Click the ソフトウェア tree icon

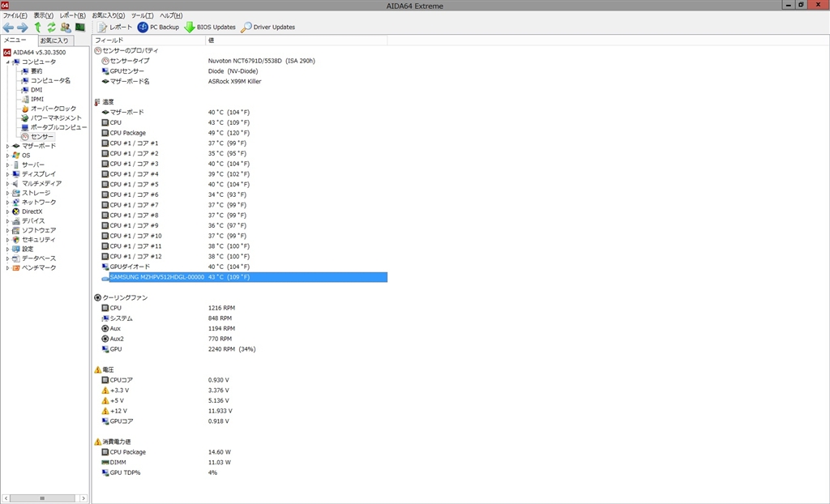point(16,230)
